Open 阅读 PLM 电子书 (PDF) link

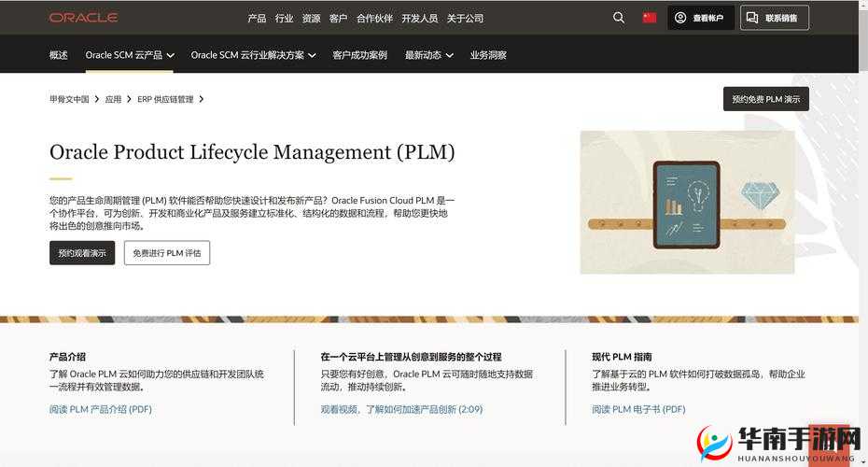[638, 409]
